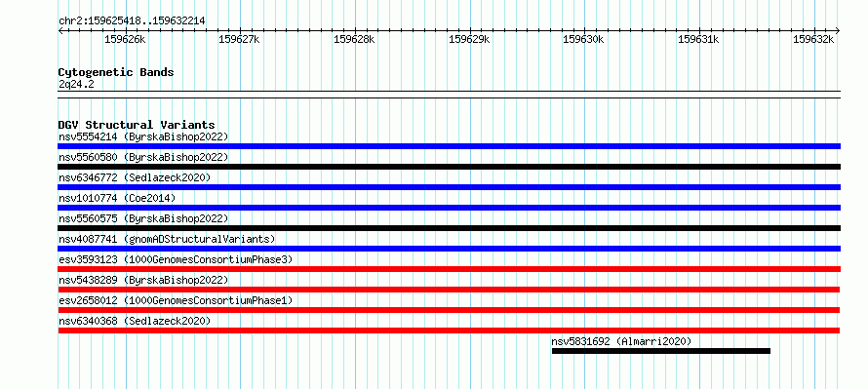
Task: Click the 159627k ruler position
Action: [x=240, y=39]
